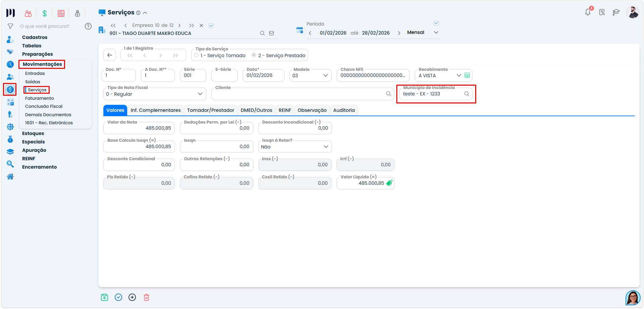Open the red calculator grid module
Viewport: 644px width, 309px height.
click(61, 13)
